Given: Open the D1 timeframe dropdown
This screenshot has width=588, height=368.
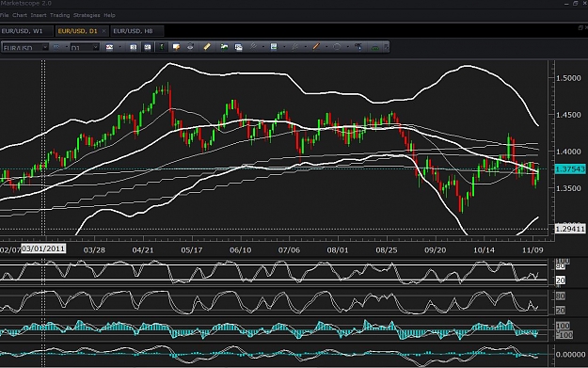Looking at the screenshot, I should [x=96, y=47].
